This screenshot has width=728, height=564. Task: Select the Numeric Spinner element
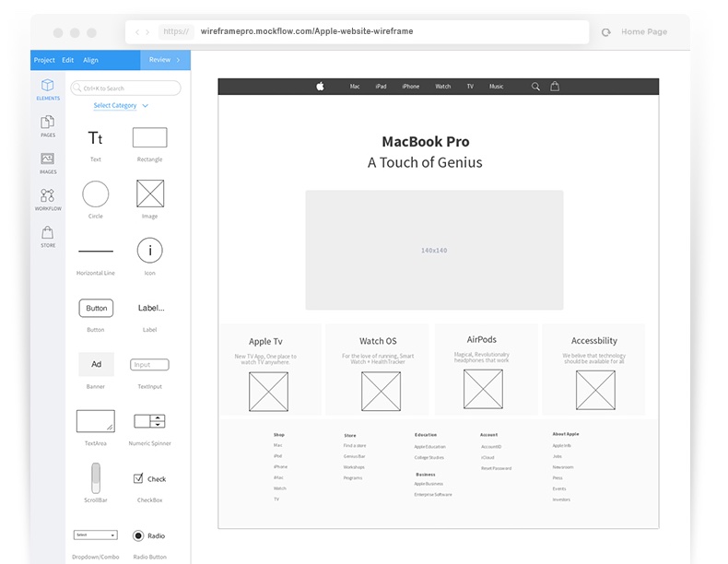tap(149, 421)
